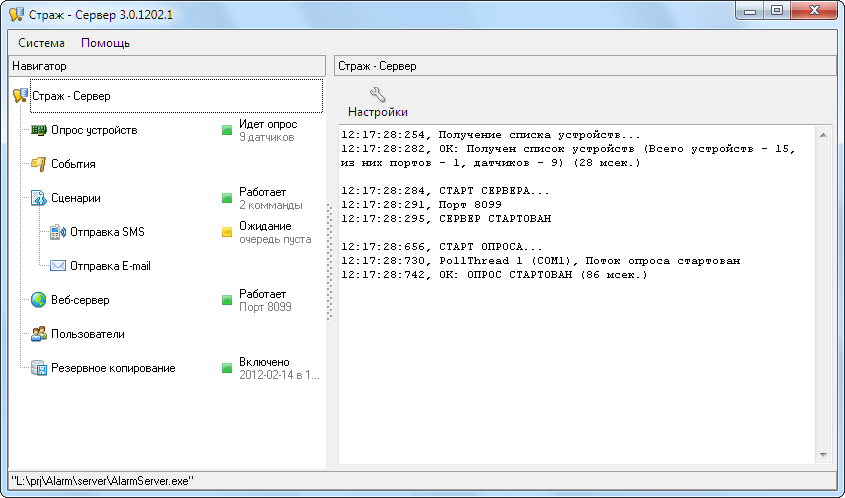Viewport: 845px width, 498px height.
Task: Click the Ожидание status text
Action: point(265,226)
